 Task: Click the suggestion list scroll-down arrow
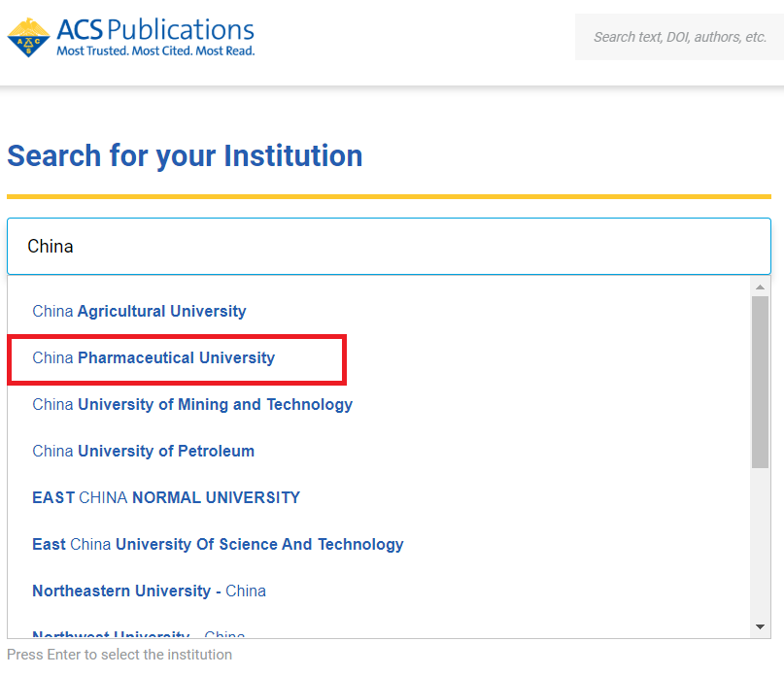point(761,627)
